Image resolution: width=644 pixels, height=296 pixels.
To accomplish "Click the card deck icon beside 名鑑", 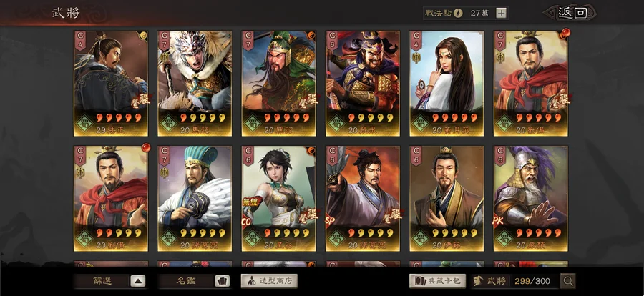I will [x=223, y=281].
